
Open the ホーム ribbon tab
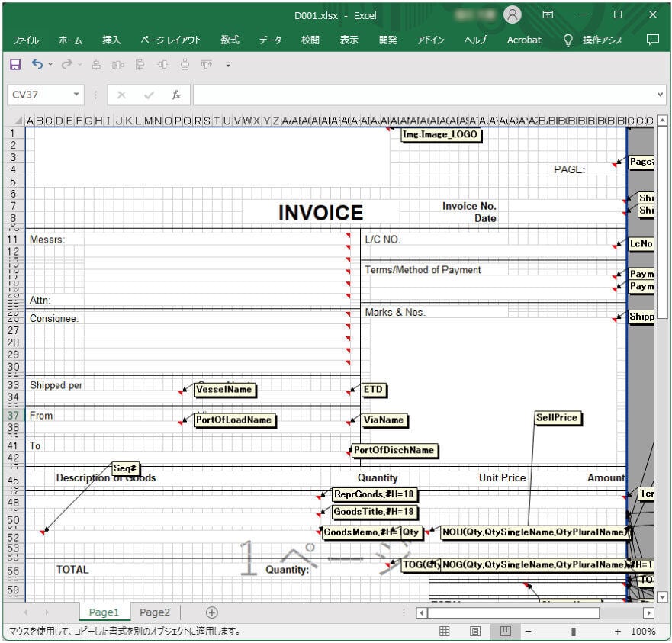(x=70, y=40)
